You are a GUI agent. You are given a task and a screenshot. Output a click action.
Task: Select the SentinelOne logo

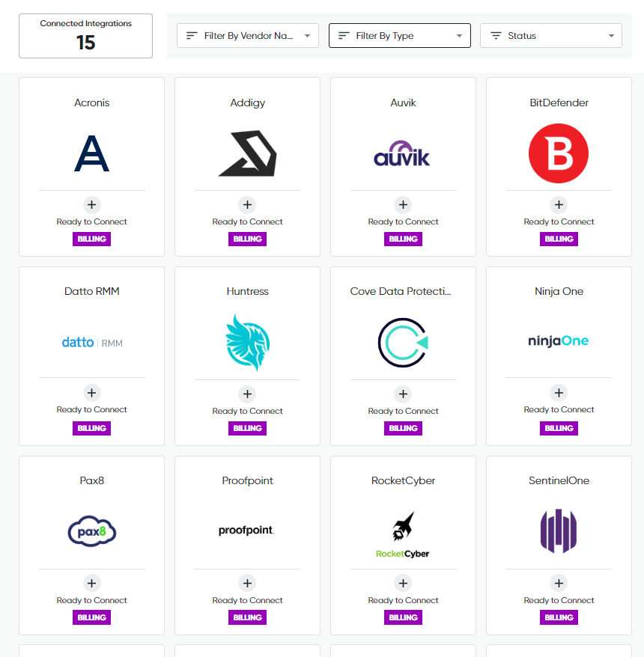tap(559, 531)
